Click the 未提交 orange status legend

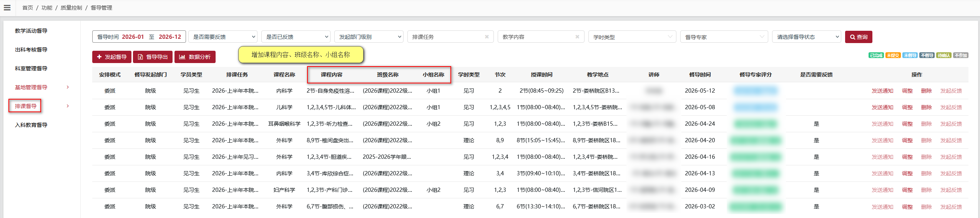click(893, 55)
